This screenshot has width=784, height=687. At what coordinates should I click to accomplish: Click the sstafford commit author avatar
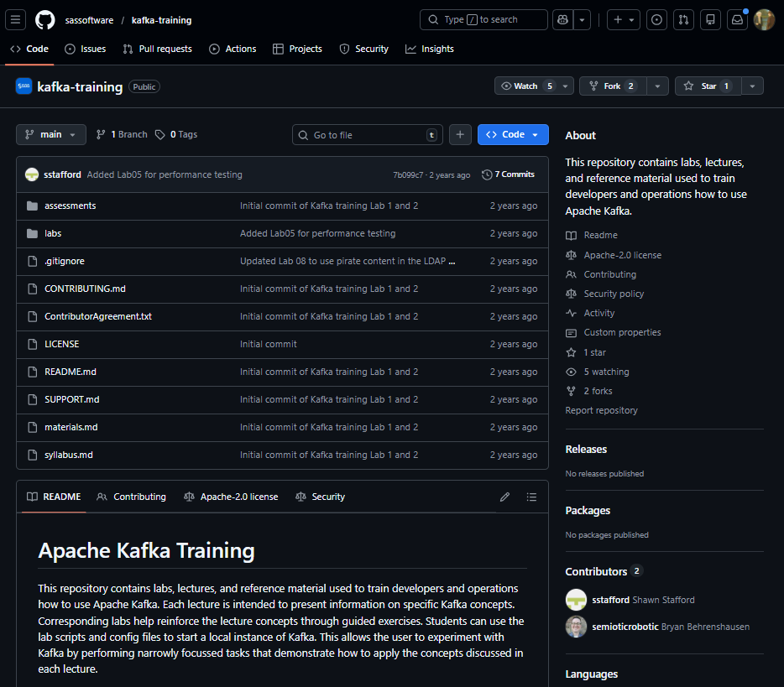pyautogui.click(x=32, y=174)
